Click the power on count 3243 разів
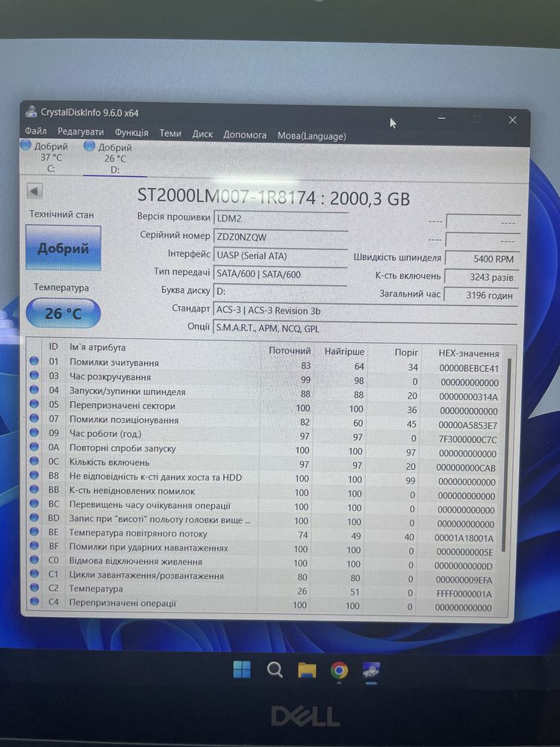This screenshot has height=747, width=560. tap(482, 277)
